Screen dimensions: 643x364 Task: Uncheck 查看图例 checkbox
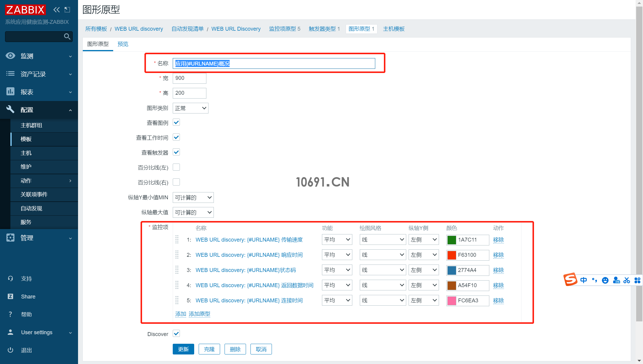click(176, 122)
